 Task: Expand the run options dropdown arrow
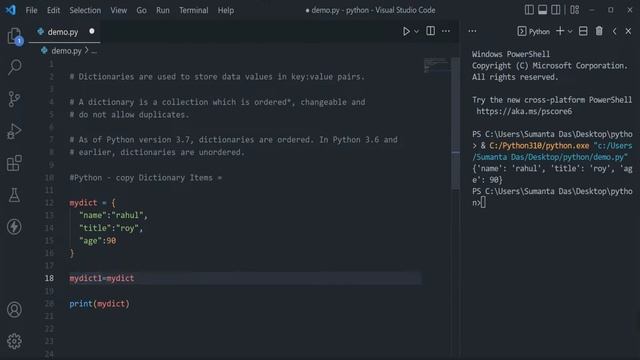click(x=416, y=31)
